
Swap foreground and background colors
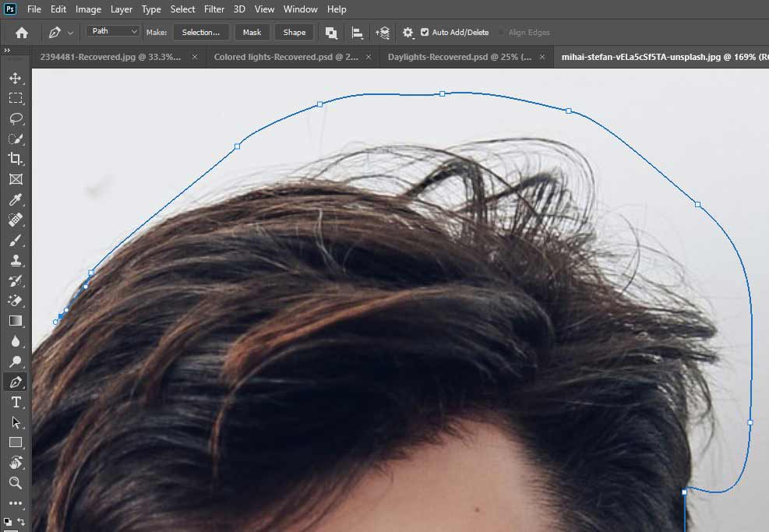point(21,521)
